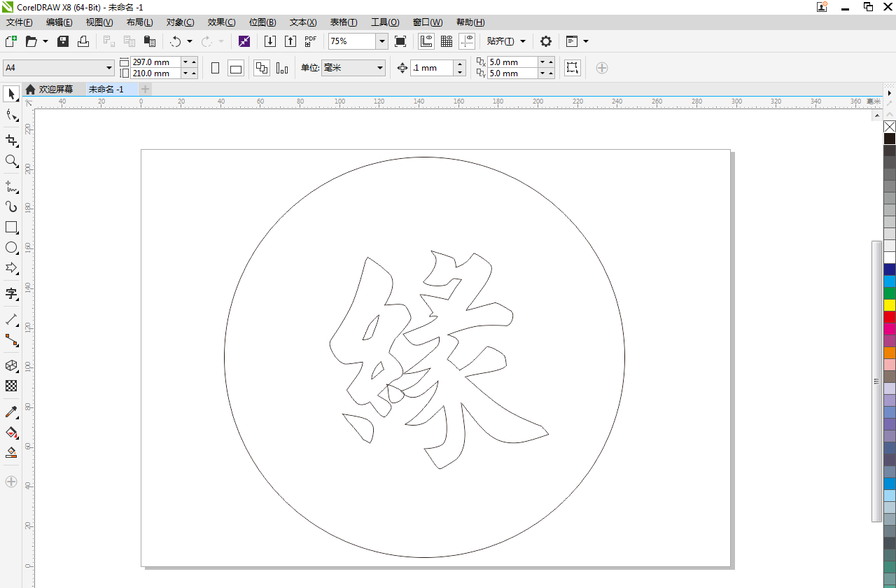This screenshot has width=896, height=588.
Task: Expand the Open file dropdown arrow
Action: [45, 41]
